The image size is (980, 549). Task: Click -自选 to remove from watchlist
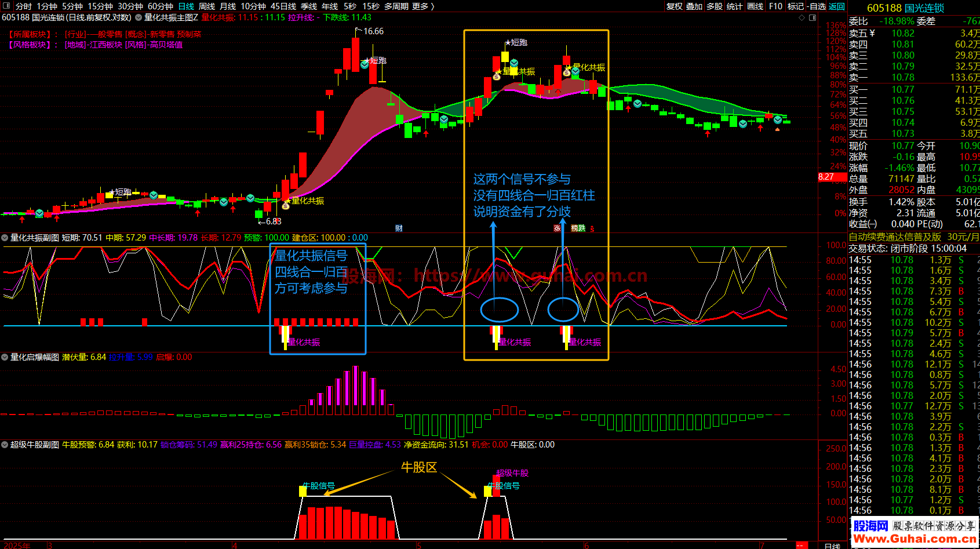[817, 6]
